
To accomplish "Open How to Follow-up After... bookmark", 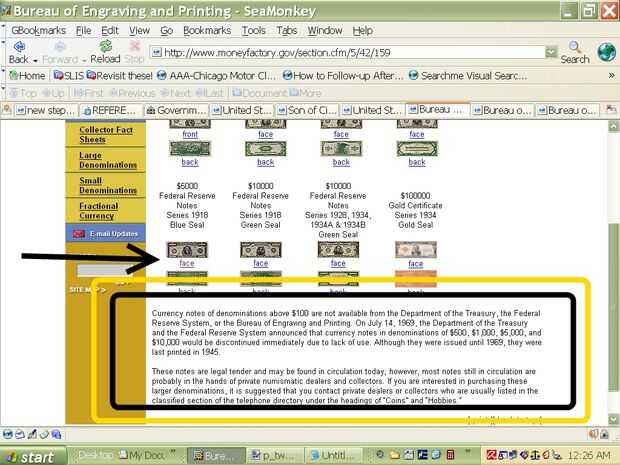I will (343, 76).
